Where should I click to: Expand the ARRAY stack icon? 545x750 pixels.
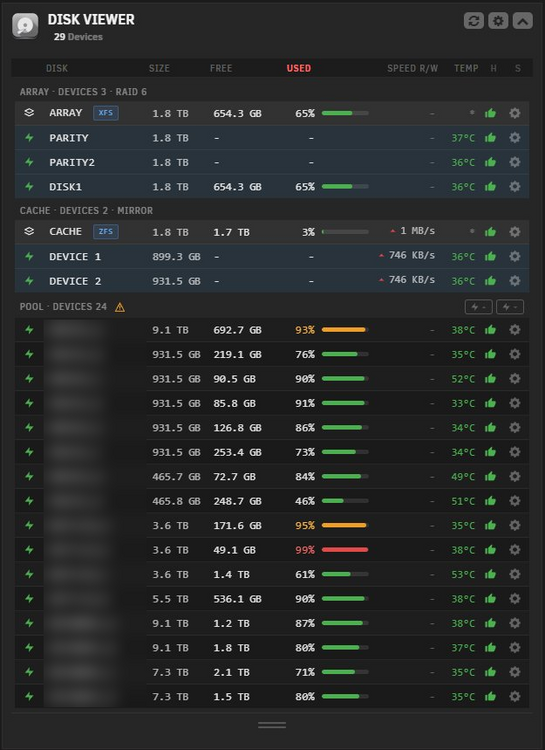29,113
